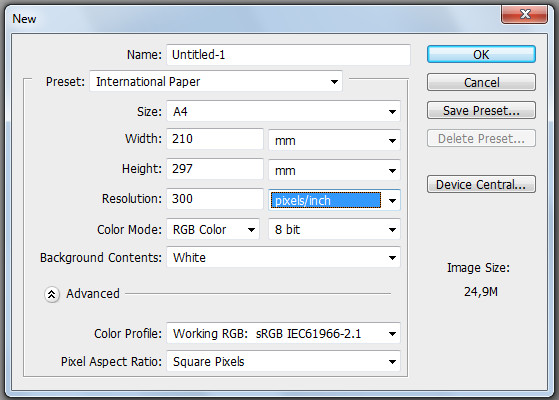Open the Preset dropdown showing International Paper

[x=216, y=82]
